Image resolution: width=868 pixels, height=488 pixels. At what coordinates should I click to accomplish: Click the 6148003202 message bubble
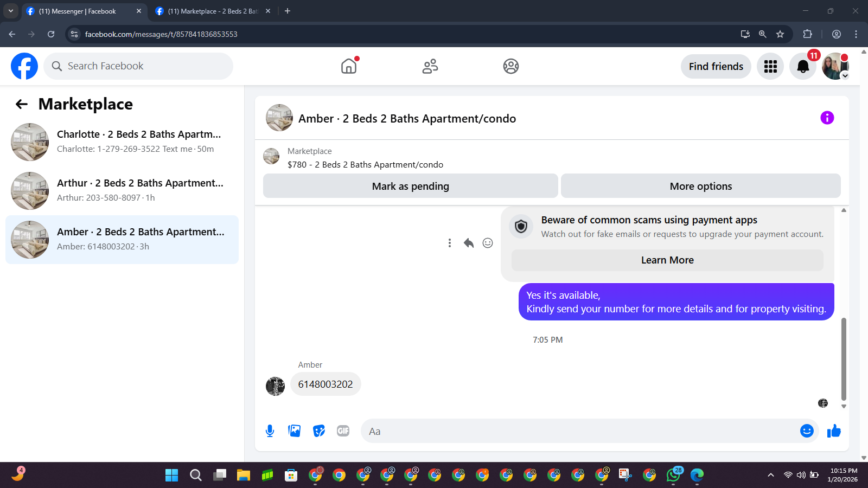325,384
